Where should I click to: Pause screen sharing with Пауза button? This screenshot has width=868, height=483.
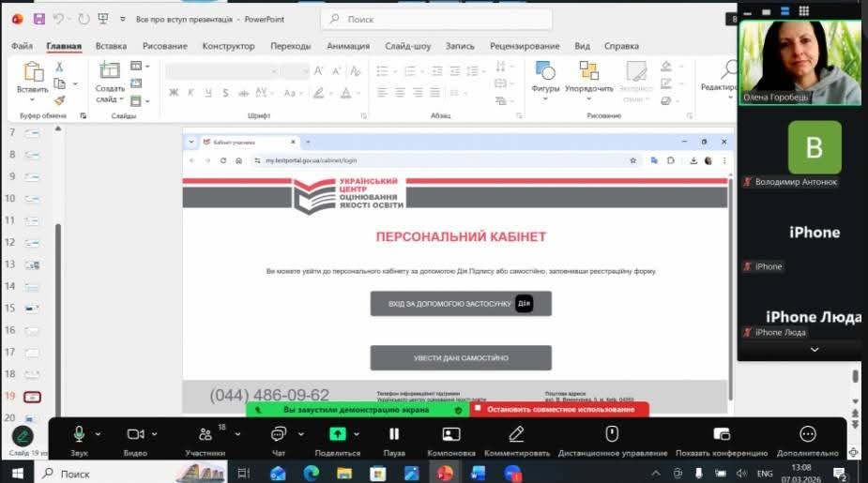[394, 434]
